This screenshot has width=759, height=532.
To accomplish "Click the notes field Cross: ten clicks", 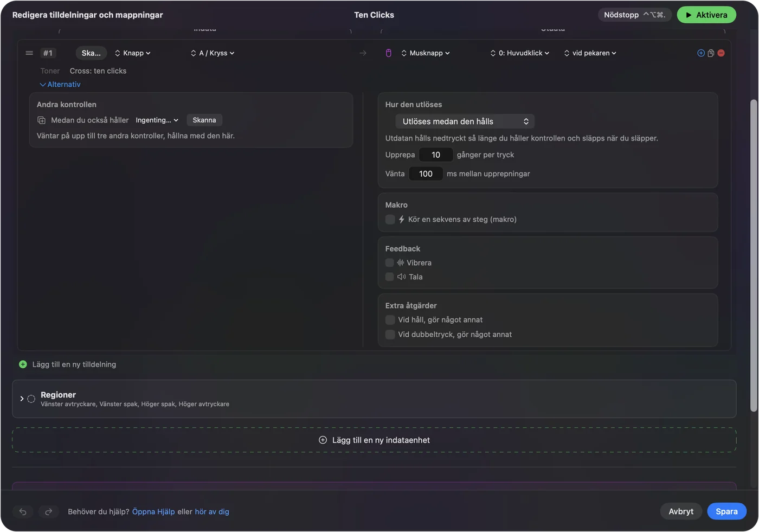I will pos(98,71).
